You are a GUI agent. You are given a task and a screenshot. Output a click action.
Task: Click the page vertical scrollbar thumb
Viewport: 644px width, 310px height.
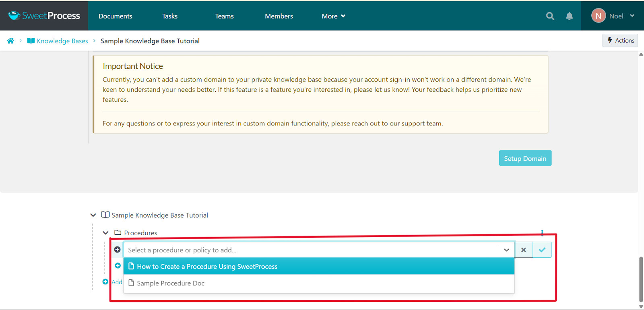click(641, 279)
